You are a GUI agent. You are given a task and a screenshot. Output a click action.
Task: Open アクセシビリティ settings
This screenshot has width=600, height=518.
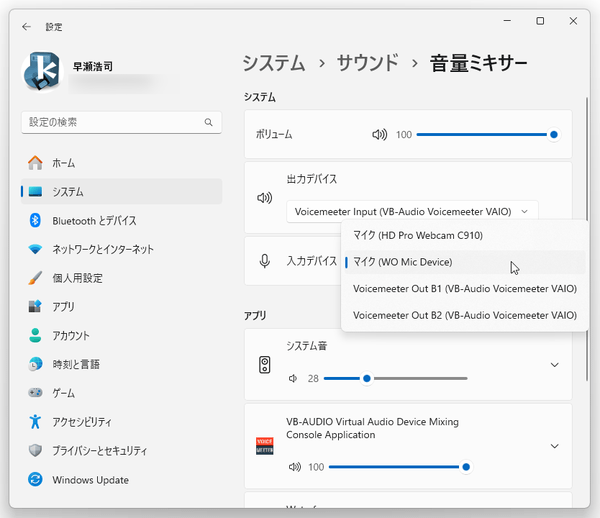pos(122,422)
